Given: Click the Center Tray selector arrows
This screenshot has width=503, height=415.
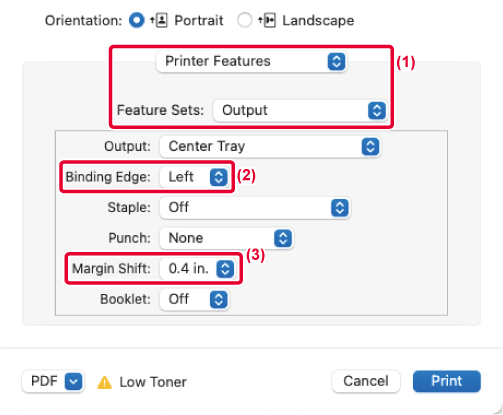Looking at the screenshot, I should pos(370,146).
